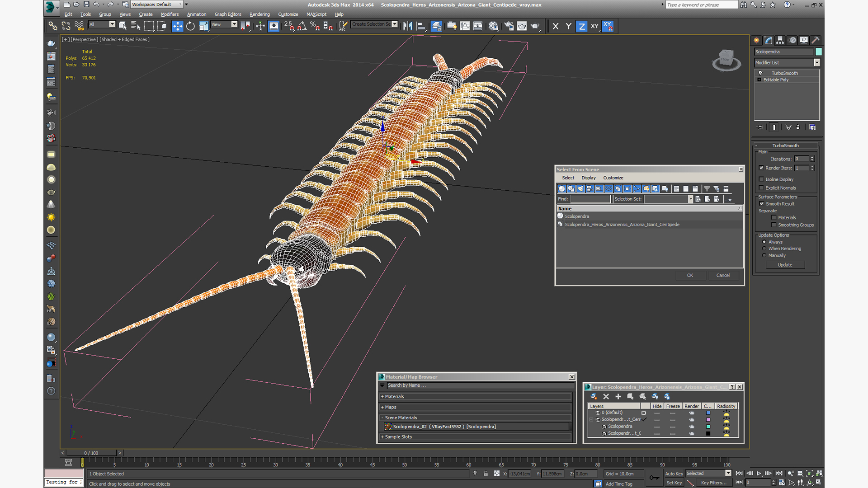Select the Move transform tool
This screenshot has height=488, width=868.
point(177,26)
